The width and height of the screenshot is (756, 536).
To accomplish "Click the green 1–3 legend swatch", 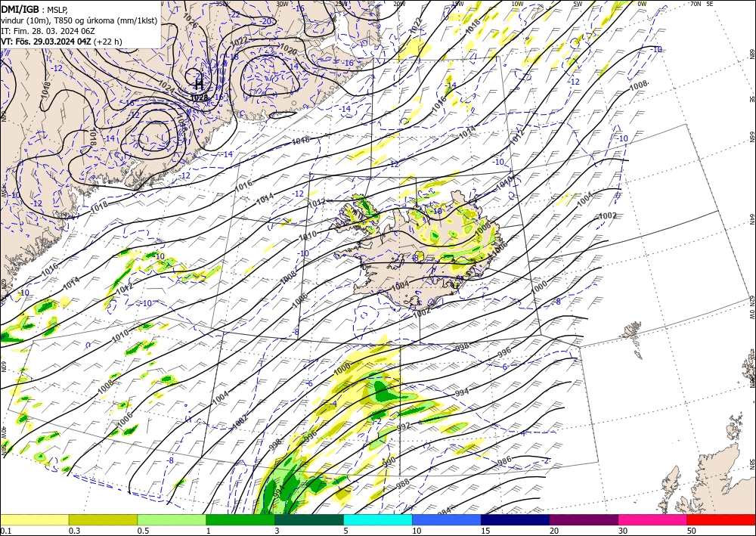I will tap(240, 519).
